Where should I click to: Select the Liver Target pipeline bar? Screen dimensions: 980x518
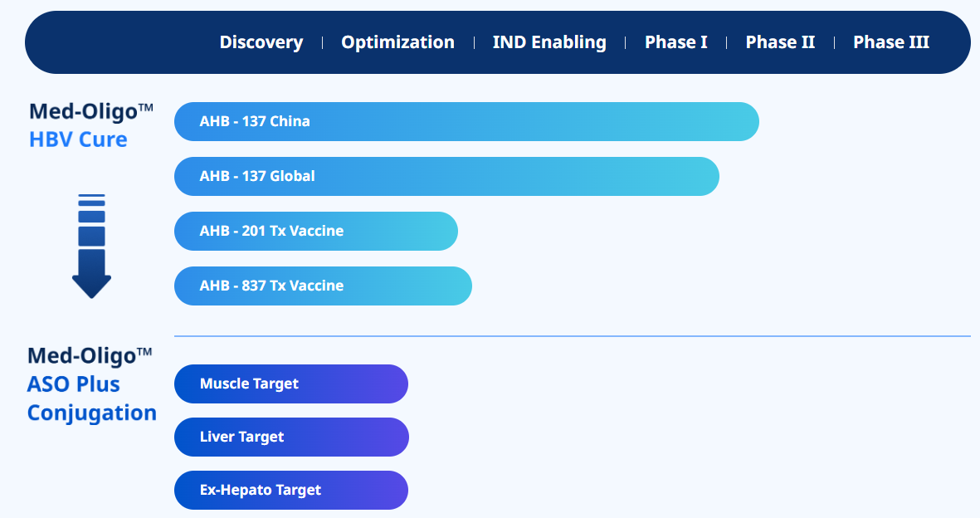[x=290, y=437]
